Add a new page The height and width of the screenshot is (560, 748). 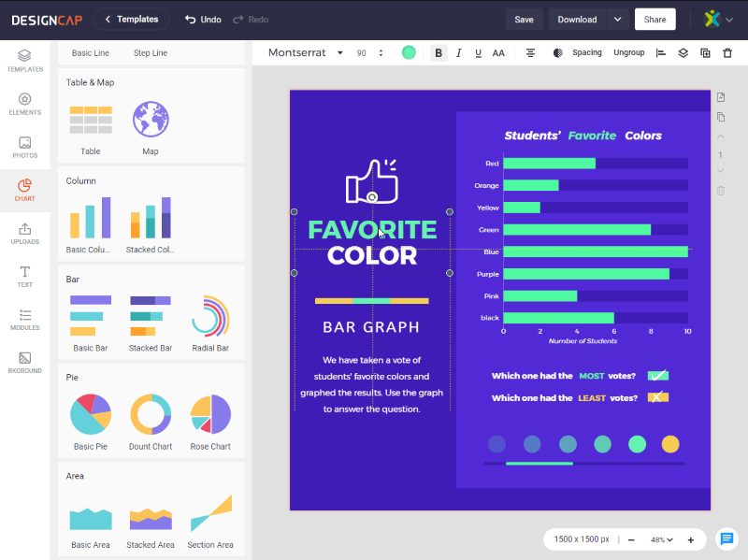pos(721,97)
